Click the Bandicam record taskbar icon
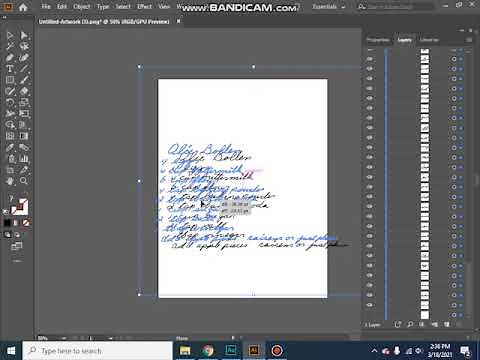 pos(277,351)
